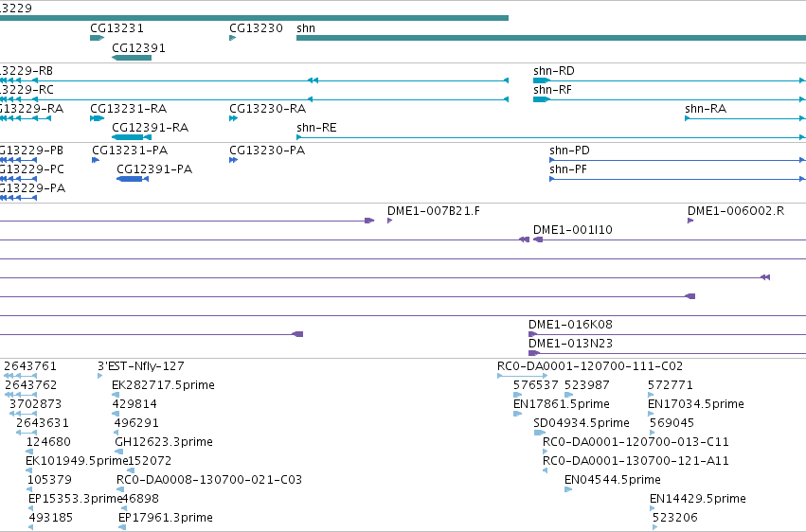Screen dimensions: 806x532
Task: Select the shn-RD transcript start block
Action: [542, 80]
